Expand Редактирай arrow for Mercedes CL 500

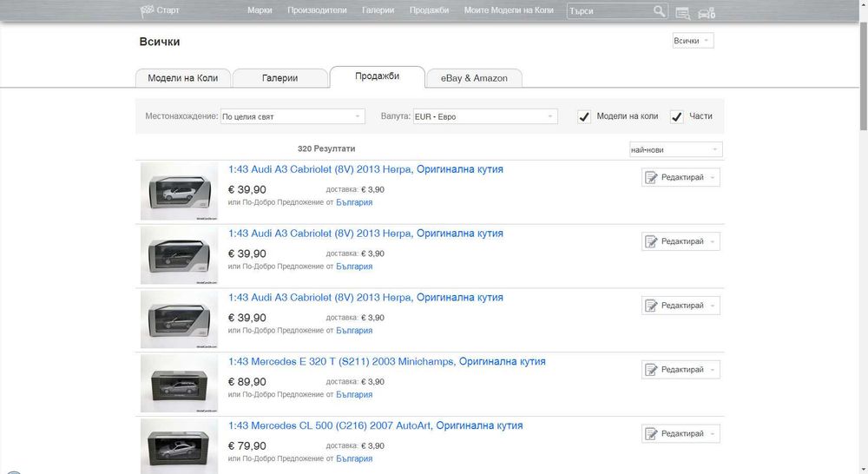point(713,434)
